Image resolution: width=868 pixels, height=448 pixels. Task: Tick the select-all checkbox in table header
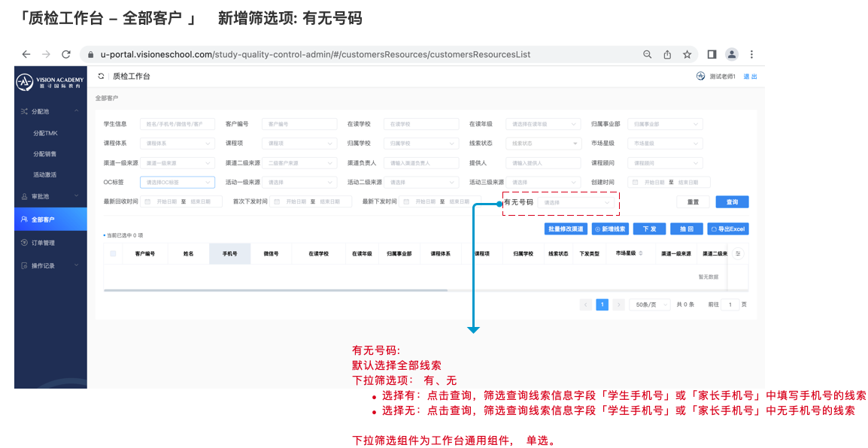pos(113,254)
